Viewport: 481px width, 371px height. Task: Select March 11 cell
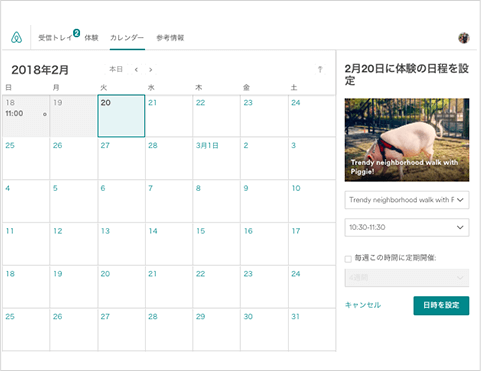click(x=26, y=244)
